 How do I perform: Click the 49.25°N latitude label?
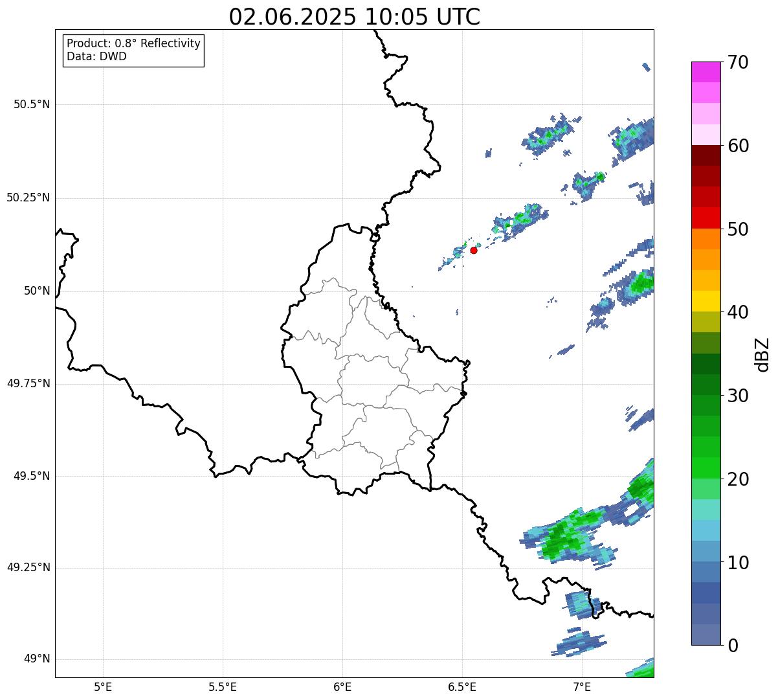click(x=28, y=567)
